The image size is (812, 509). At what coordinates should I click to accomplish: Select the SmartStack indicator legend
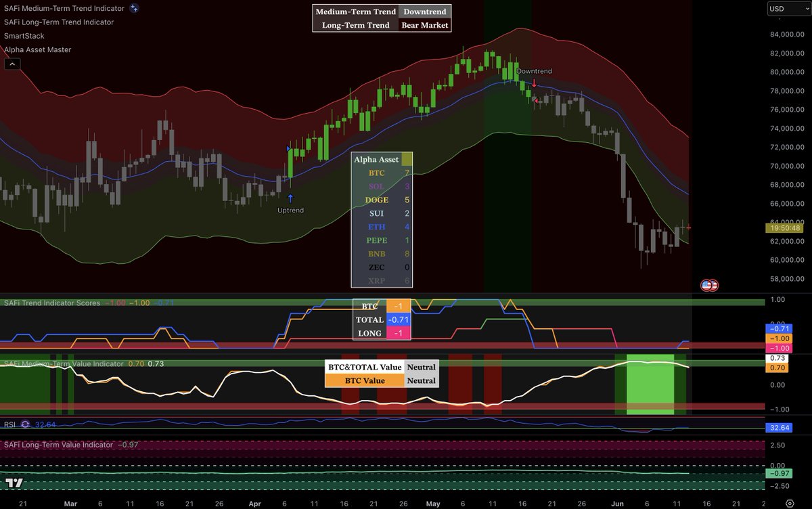24,35
